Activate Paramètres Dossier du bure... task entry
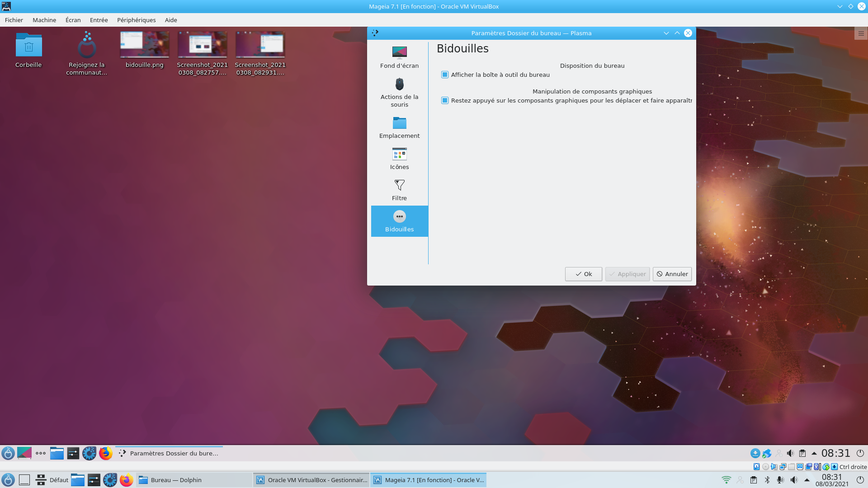 coord(169,453)
